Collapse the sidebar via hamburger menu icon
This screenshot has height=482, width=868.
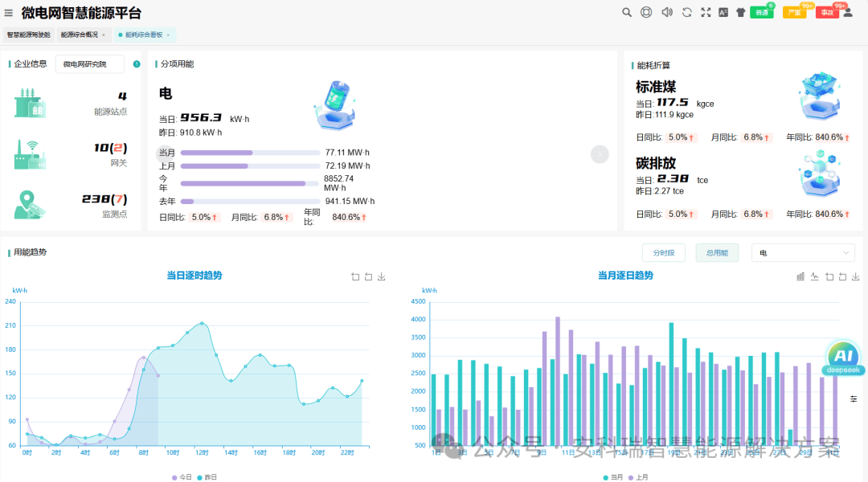pyautogui.click(x=9, y=13)
